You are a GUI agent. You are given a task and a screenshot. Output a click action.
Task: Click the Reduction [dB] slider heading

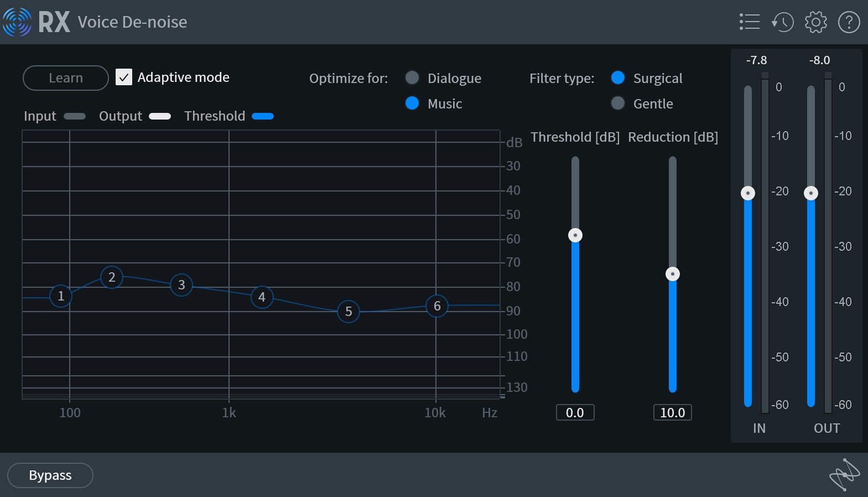tap(673, 137)
